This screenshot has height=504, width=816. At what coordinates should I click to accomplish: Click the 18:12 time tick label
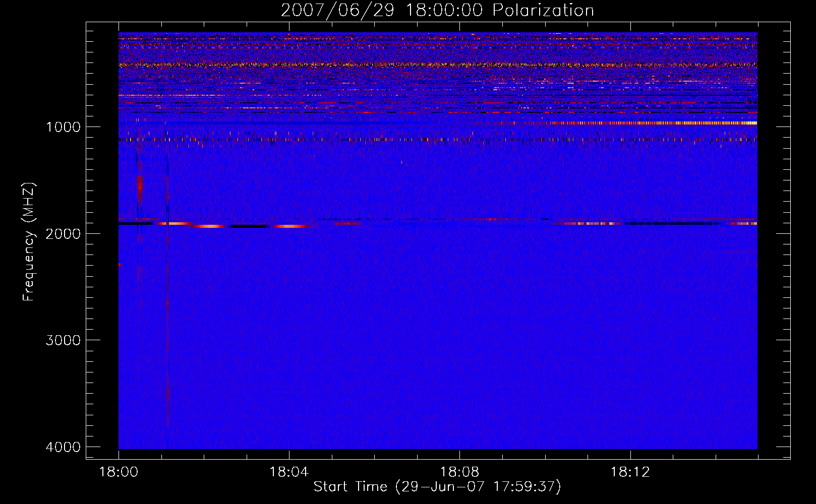[630, 472]
